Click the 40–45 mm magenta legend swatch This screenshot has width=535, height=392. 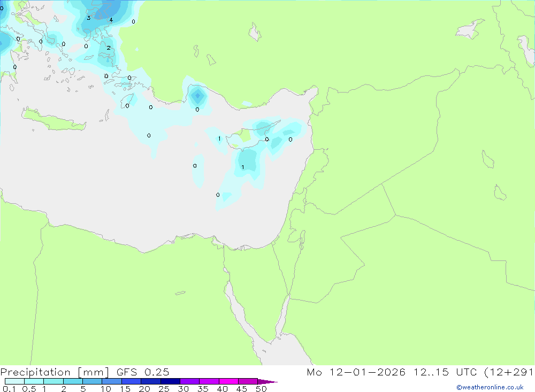228,381
